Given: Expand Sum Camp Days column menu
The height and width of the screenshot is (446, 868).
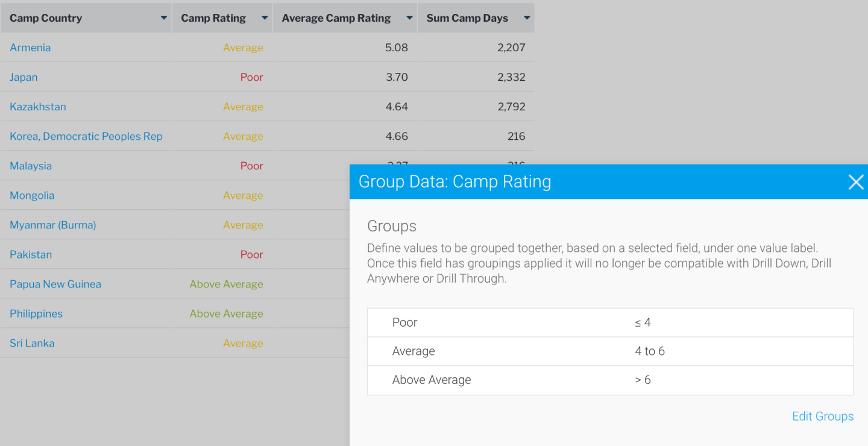Looking at the screenshot, I should point(526,18).
